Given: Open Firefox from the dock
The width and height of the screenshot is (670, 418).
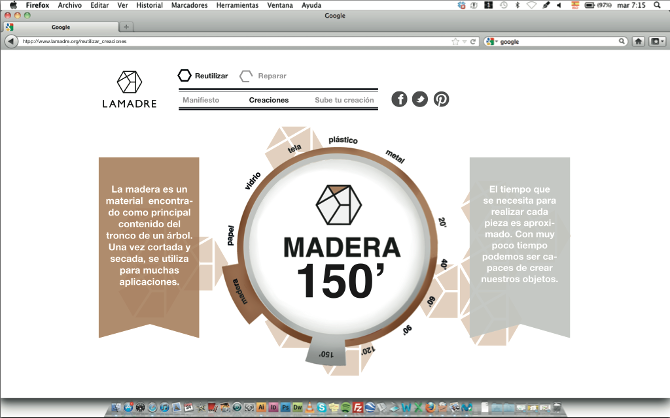Looking at the screenshot, I should click(430, 408).
